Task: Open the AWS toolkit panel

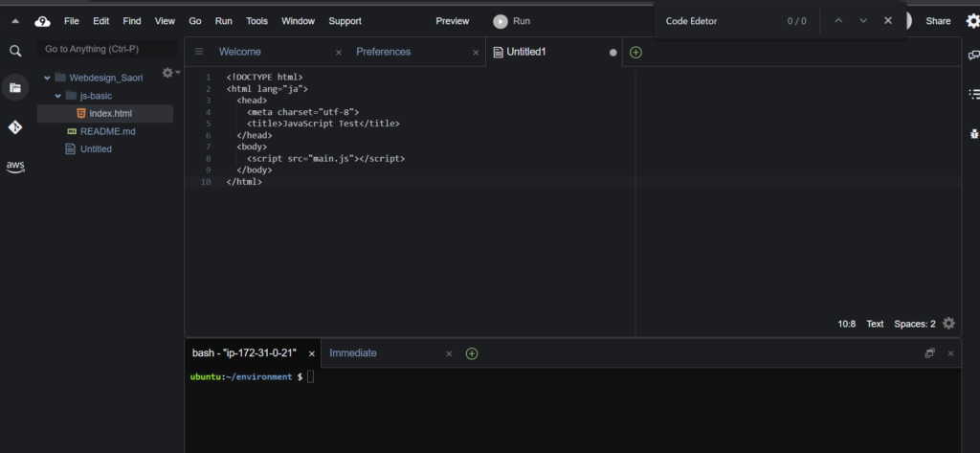Action: [x=15, y=167]
